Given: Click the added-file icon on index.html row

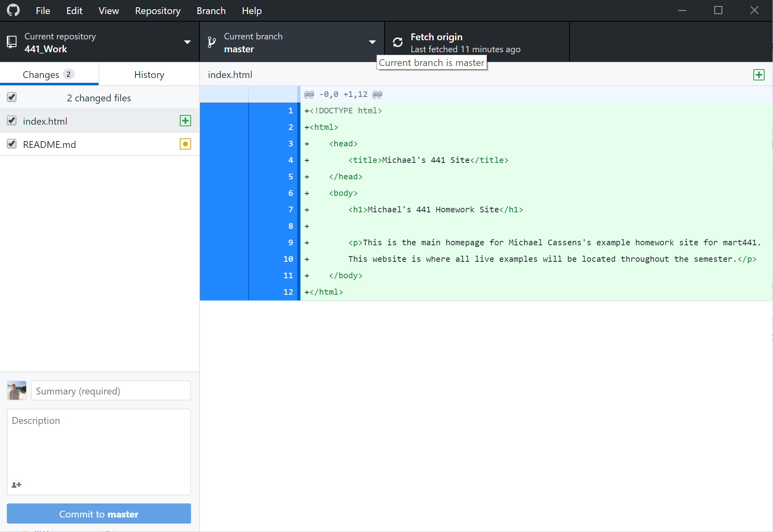Looking at the screenshot, I should pyautogui.click(x=185, y=121).
